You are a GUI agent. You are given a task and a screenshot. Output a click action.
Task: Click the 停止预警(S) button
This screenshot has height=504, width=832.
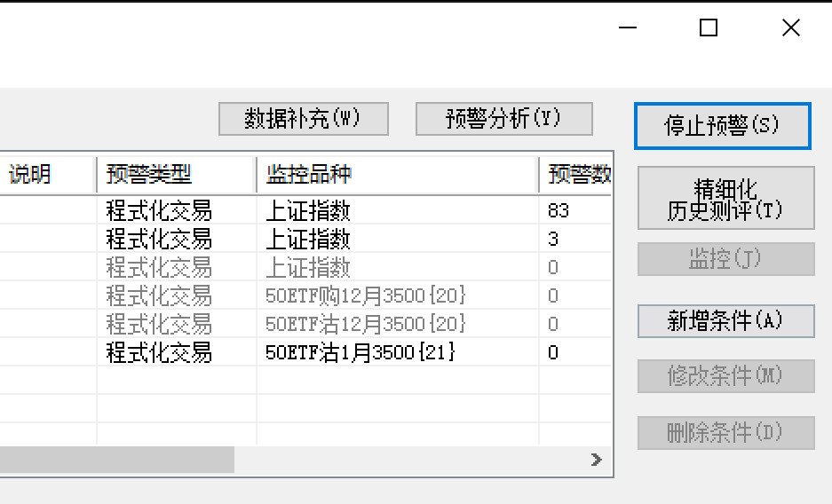(x=722, y=126)
